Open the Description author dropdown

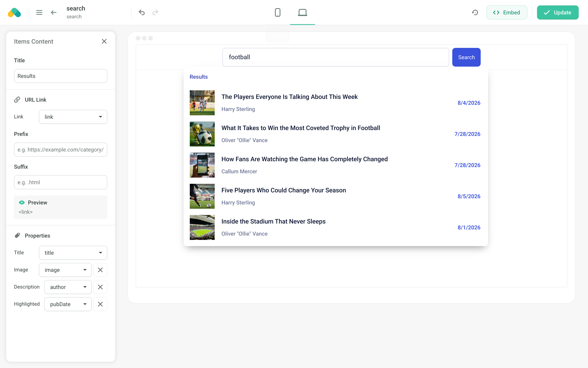pyautogui.click(x=68, y=287)
